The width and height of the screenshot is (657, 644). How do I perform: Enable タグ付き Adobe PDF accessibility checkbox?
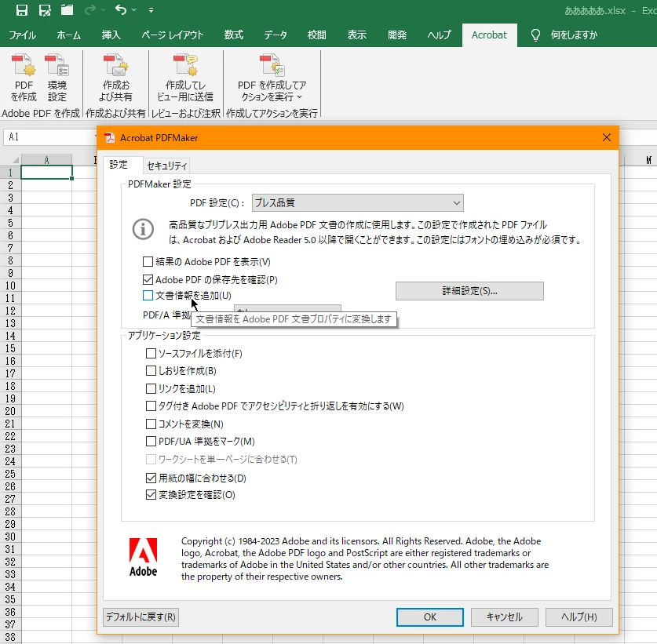[151, 406]
